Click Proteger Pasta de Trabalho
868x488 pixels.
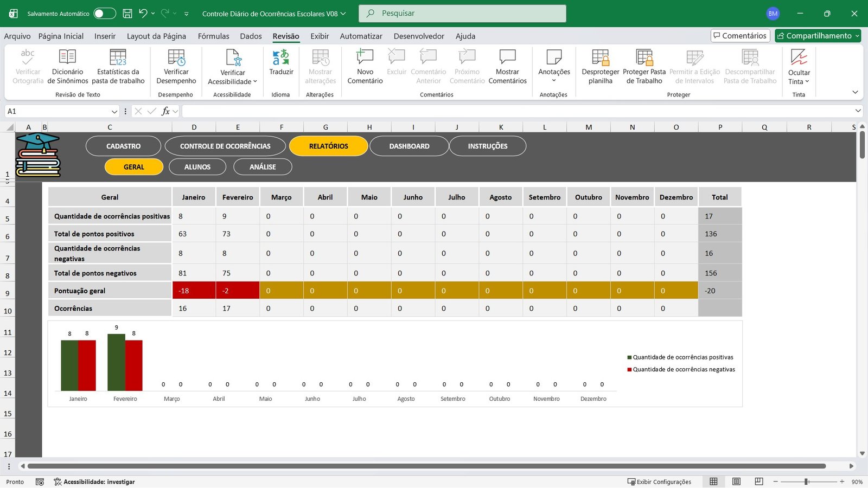coord(644,66)
